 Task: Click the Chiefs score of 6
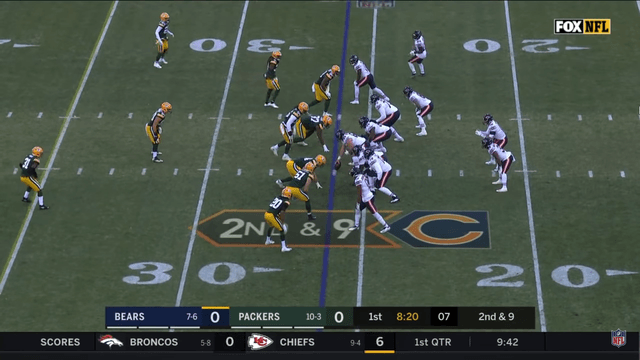point(380,342)
